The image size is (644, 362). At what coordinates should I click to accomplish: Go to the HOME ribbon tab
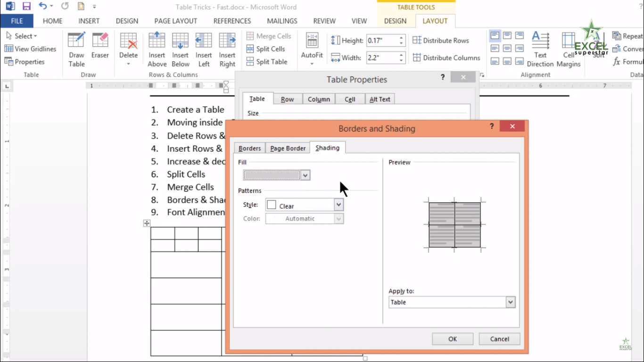[x=52, y=21]
